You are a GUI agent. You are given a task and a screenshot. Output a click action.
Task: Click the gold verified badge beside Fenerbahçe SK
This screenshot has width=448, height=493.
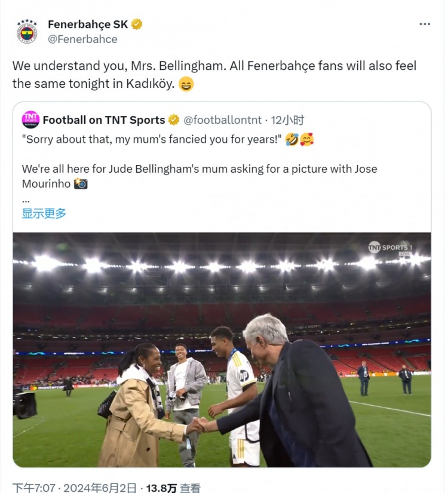137,25
